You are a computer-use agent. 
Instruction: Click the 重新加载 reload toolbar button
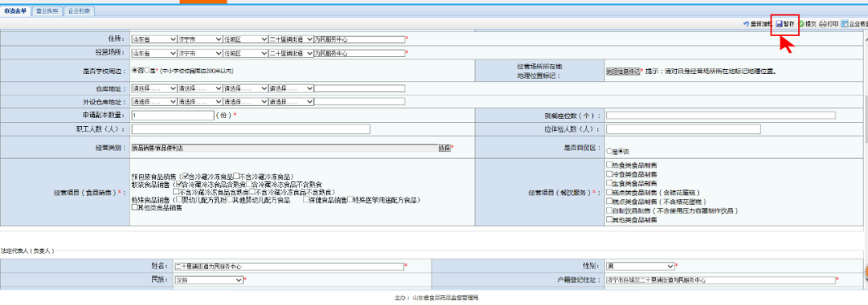coord(758,24)
